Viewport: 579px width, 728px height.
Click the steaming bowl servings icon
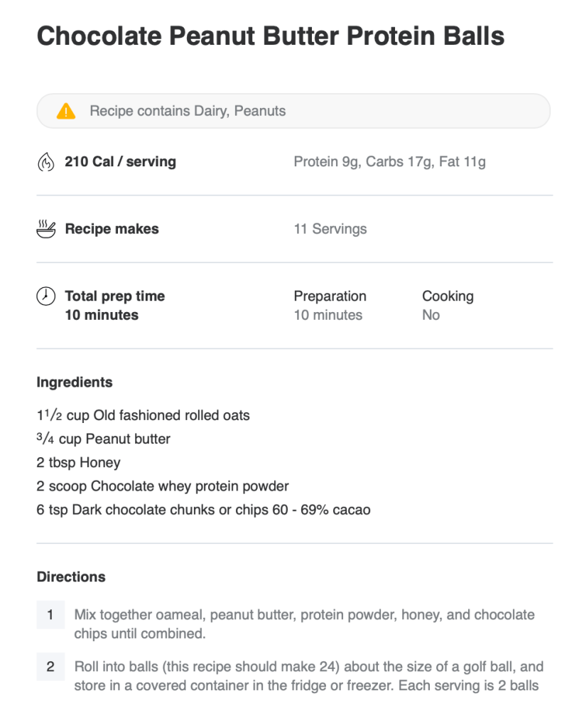pyautogui.click(x=45, y=229)
